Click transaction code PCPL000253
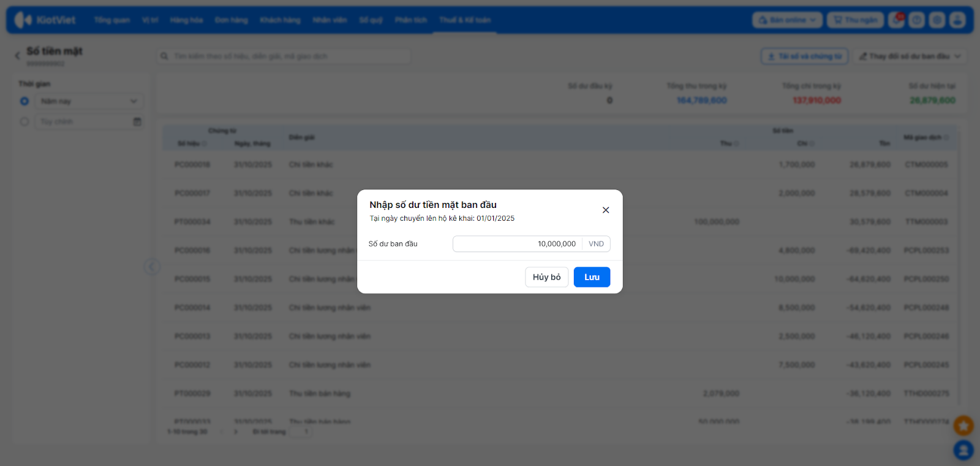980x466 pixels. [x=926, y=250]
